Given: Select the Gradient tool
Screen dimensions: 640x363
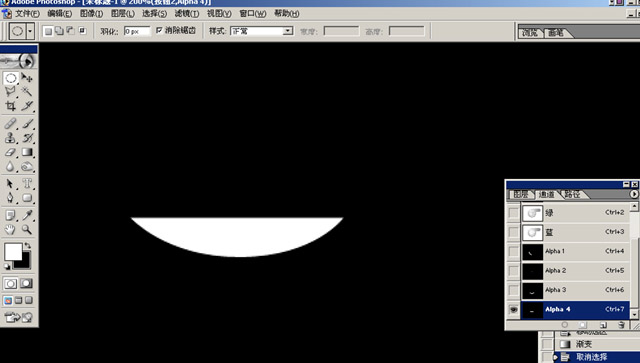Looking at the screenshot, I should (27, 152).
